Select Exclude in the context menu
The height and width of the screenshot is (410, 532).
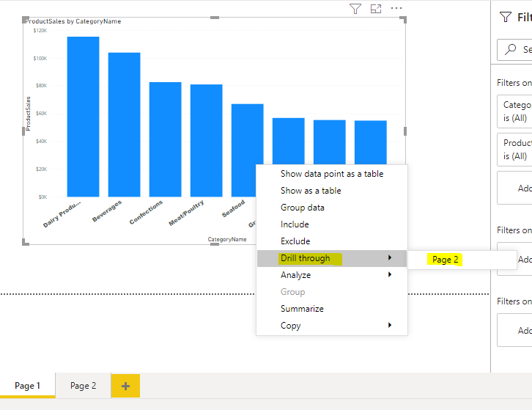click(x=332, y=241)
